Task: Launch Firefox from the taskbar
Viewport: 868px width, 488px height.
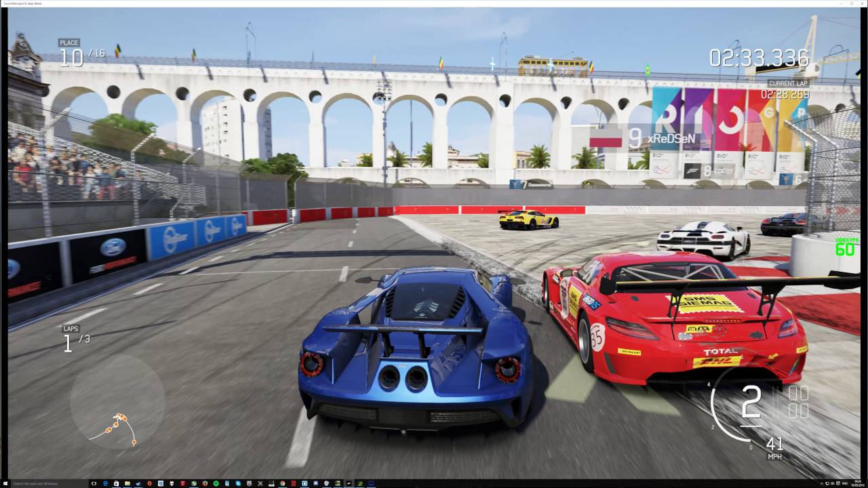Action: tap(205, 483)
